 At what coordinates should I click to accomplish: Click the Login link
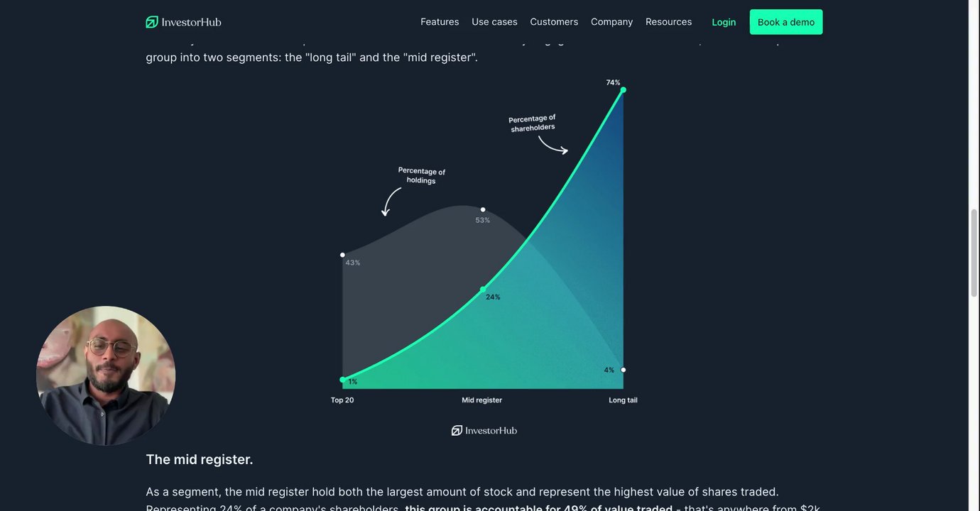(724, 22)
